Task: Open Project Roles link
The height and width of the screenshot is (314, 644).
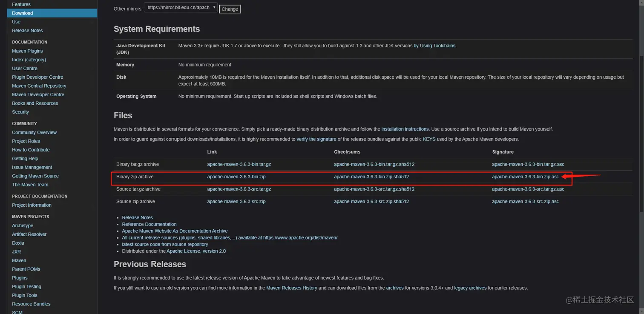Action: pos(26,141)
